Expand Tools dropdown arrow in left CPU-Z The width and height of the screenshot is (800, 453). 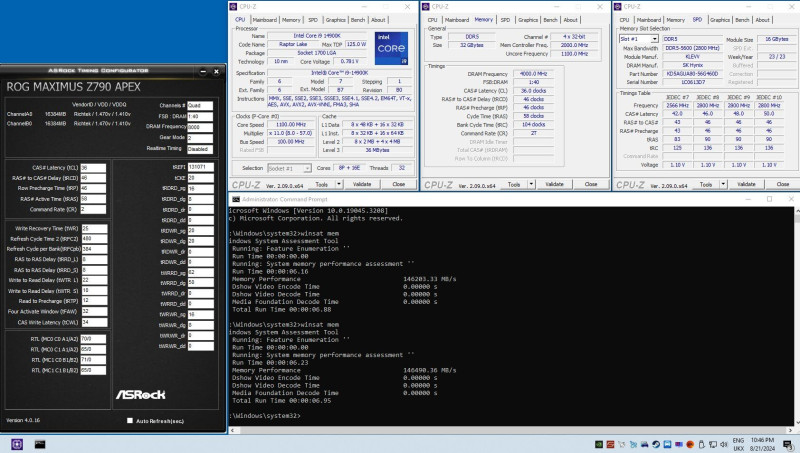tap(339, 184)
